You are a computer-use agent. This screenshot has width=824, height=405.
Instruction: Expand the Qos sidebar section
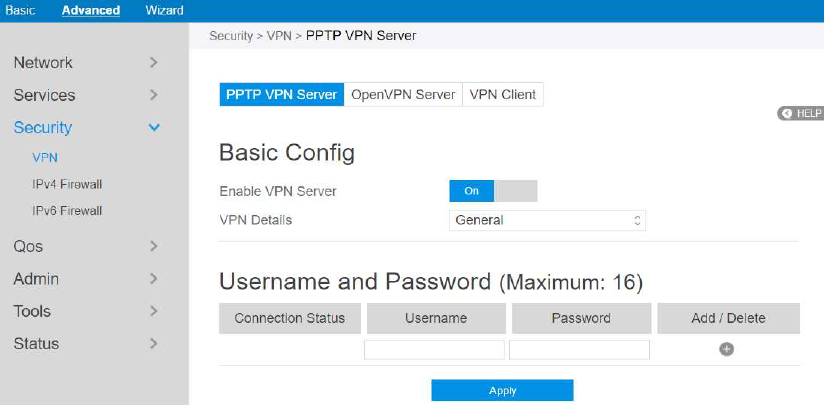pyautogui.click(x=85, y=246)
